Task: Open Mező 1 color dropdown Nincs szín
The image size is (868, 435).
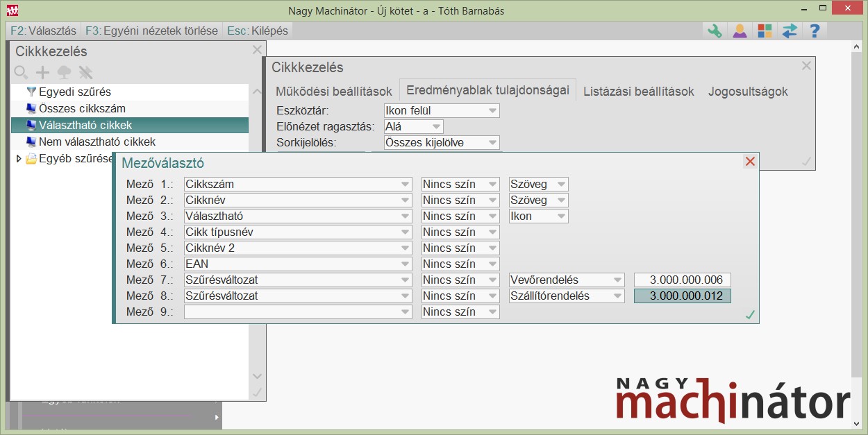Action: click(461, 184)
